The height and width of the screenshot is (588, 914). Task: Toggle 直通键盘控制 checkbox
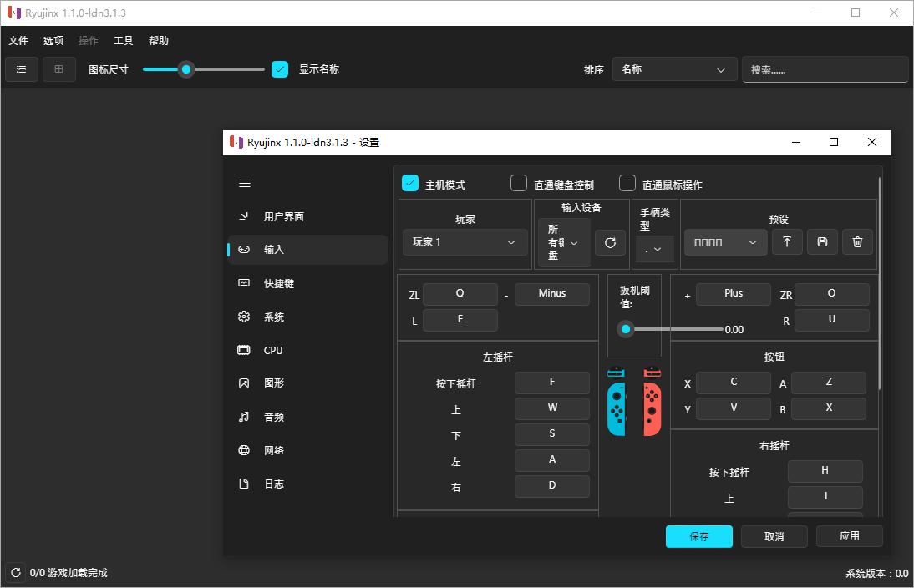click(x=518, y=183)
